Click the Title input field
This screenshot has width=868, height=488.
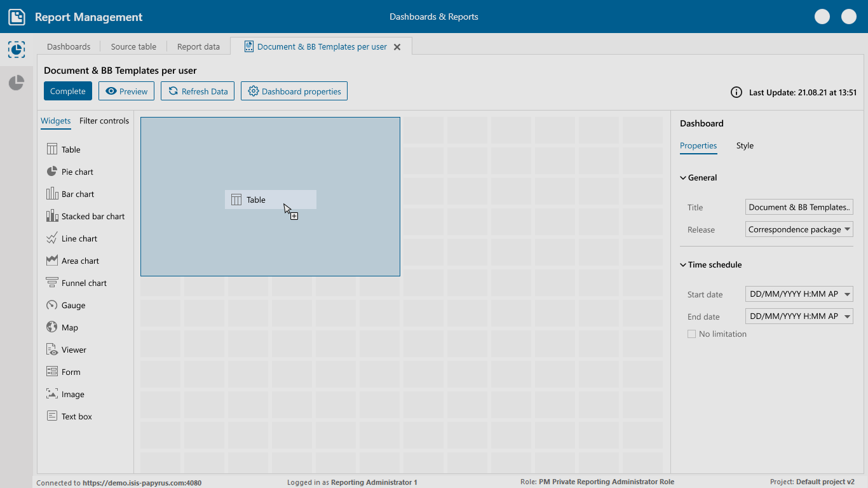(x=799, y=207)
